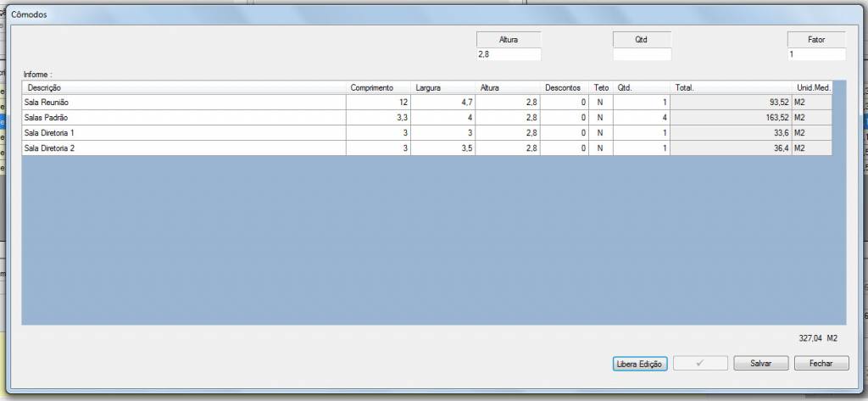Click the Altura header button above input
This screenshot has height=401, width=868.
tap(509, 40)
